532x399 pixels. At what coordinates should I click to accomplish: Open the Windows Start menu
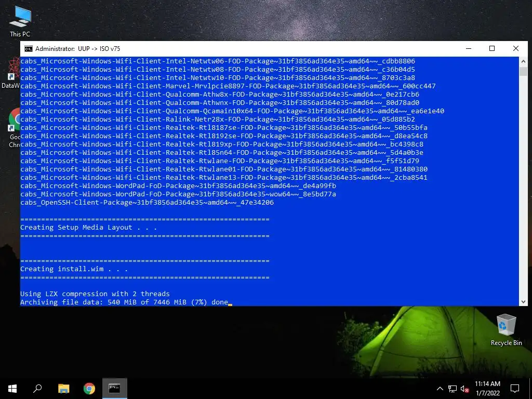(12, 389)
